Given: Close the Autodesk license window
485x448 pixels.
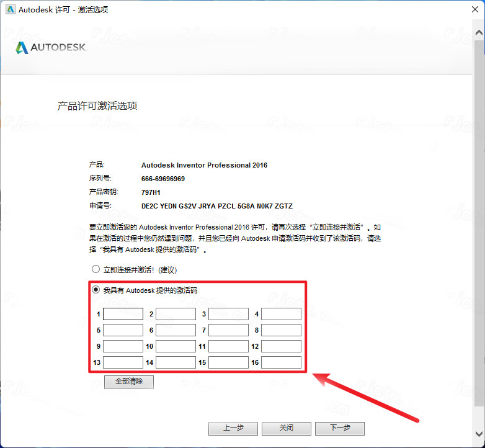Looking at the screenshot, I should [475, 9].
